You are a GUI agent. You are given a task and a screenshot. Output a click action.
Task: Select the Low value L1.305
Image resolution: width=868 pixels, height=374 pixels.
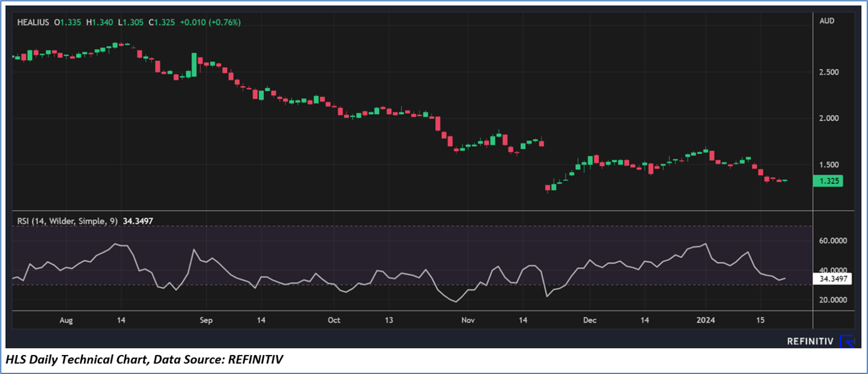[131, 22]
